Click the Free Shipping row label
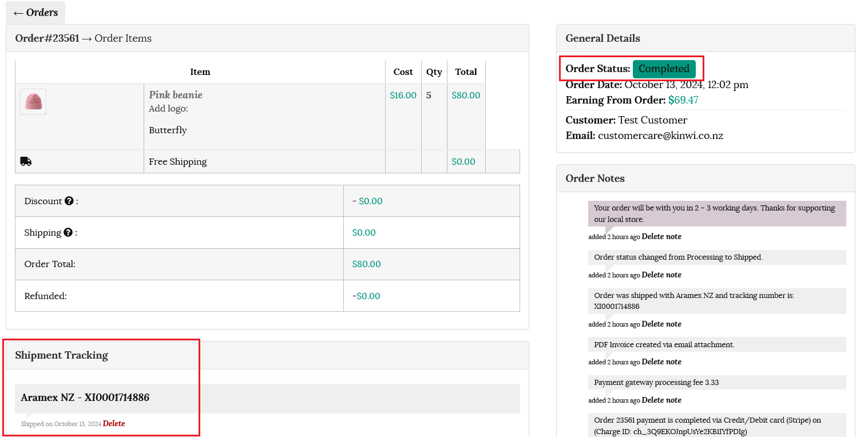 [178, 162]
